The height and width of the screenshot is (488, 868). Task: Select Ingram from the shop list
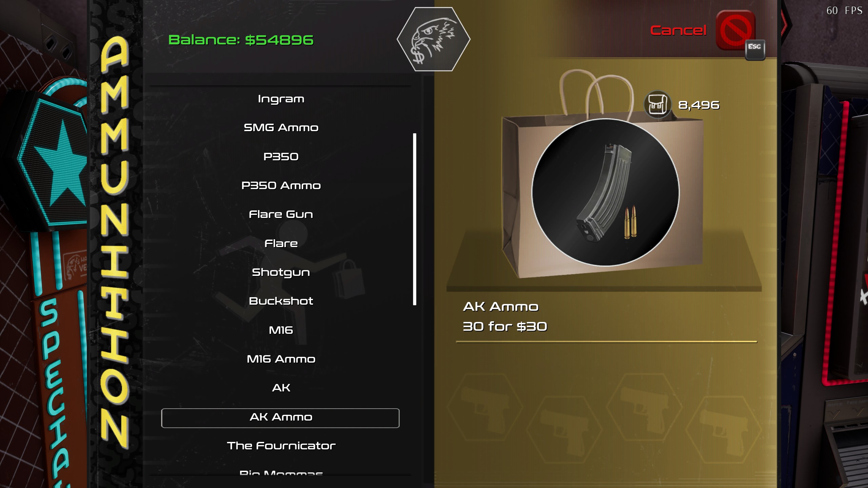[x=281, y=99]
